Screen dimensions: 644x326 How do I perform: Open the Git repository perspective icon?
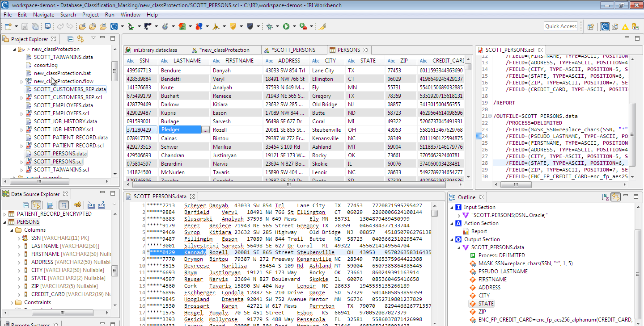click(x=635, y=26)
